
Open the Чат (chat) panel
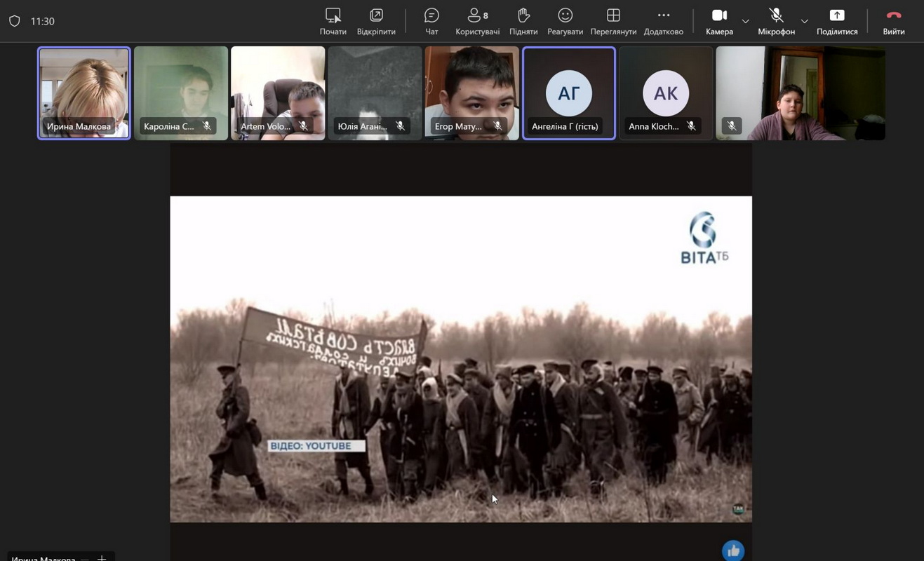(x=431, y=21)
